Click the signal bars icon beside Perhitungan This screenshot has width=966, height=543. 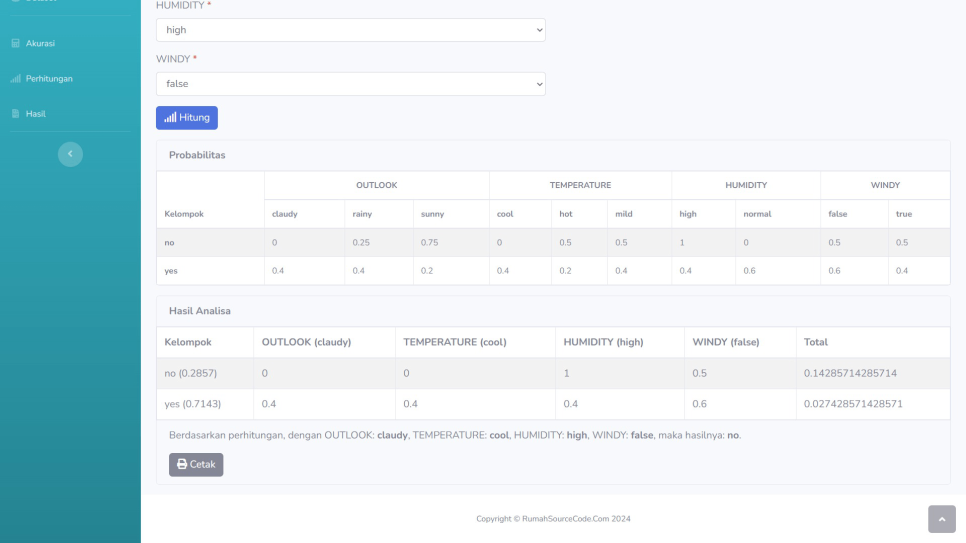[15, 78]
